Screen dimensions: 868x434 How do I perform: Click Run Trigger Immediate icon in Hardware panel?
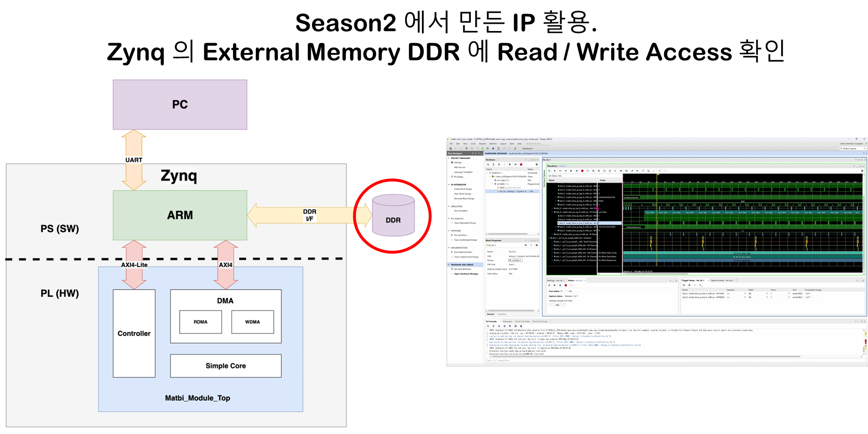click(x=516, y=164)
